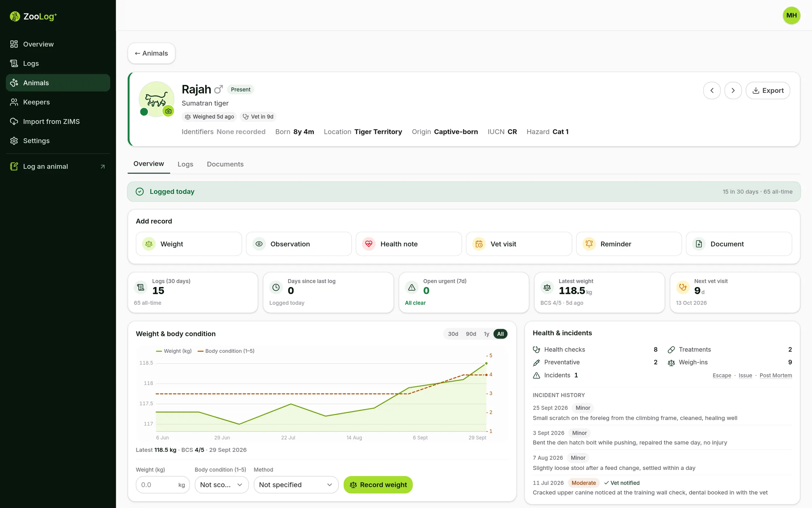Open the Escape incident link
812x508 pixels.
[722, 375]
